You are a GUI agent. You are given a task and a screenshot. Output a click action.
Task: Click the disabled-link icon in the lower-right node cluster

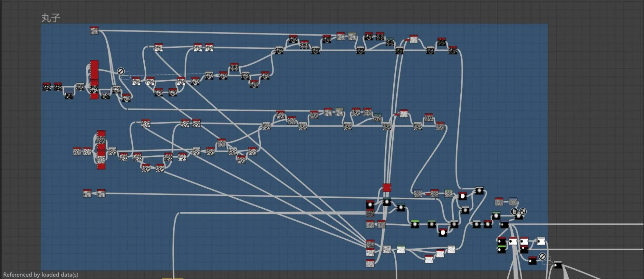tap(542, 256)
